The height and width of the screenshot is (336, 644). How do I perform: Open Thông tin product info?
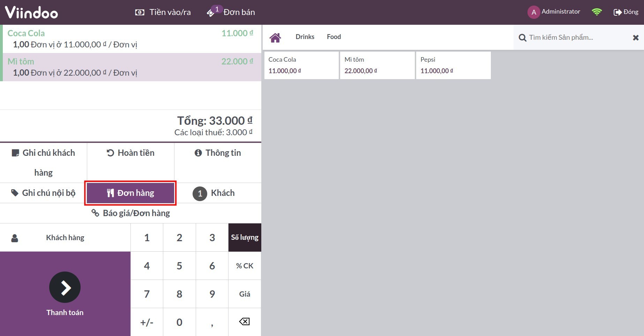click(x=218, y=163)
